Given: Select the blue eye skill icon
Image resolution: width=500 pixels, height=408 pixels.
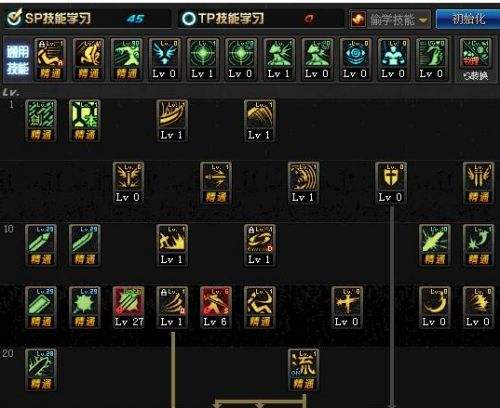Looking at the screenshot, I should (355, 59).
